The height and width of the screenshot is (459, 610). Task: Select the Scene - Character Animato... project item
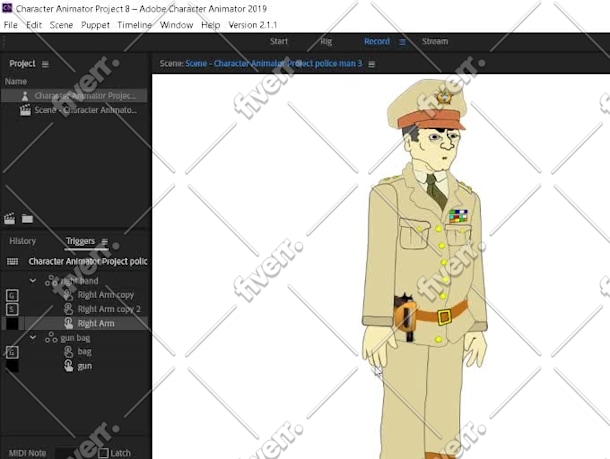pyautogui.click(x=74, y=110)
